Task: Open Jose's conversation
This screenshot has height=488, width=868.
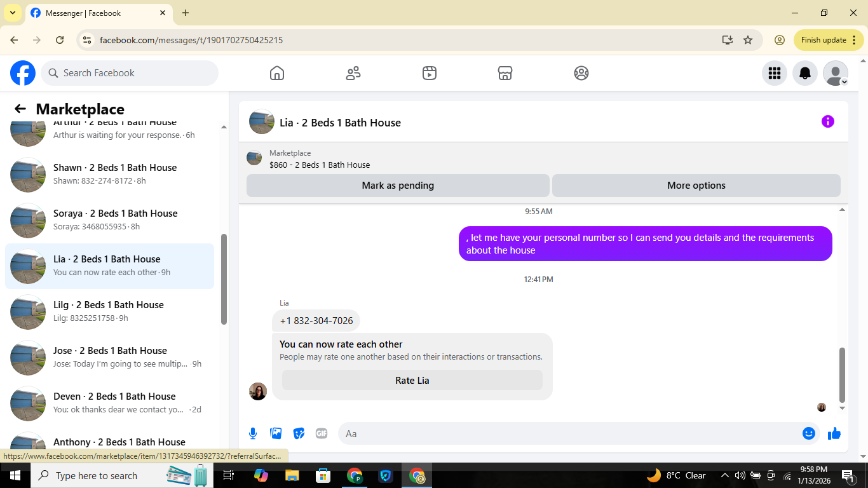Action: coord(109,357)
